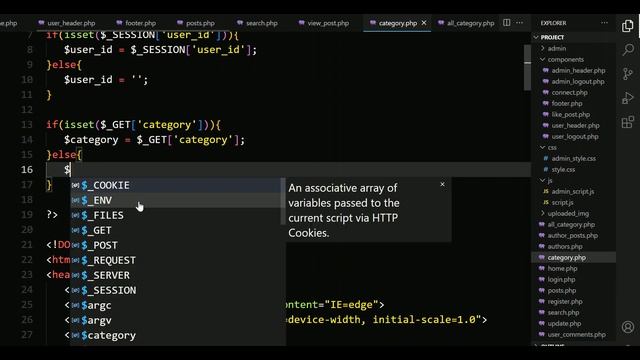This screenshot has height=360, width=640.
Task: Open Source Control view in activity bar
Action: pos(628,74)
